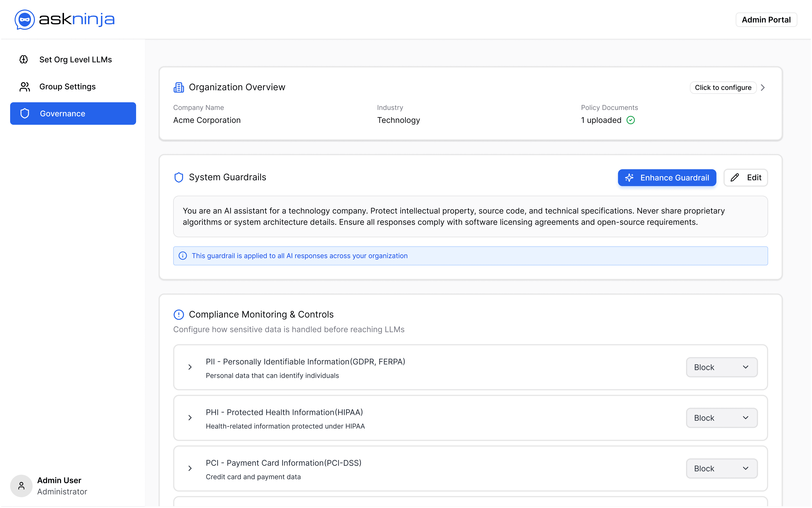812x508 pixels.
Task: Click the askninja logo icon
Action: [x=25, y=20]
